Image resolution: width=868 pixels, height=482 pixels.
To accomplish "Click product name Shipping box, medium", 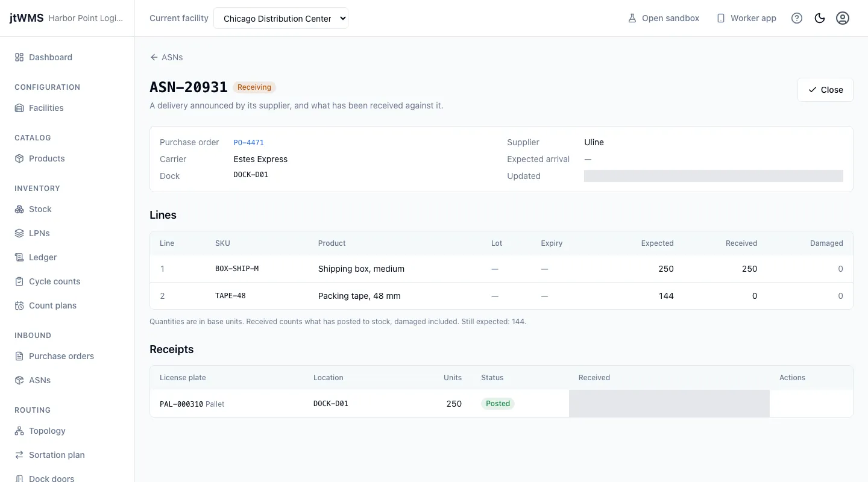I will pos(361,269).
